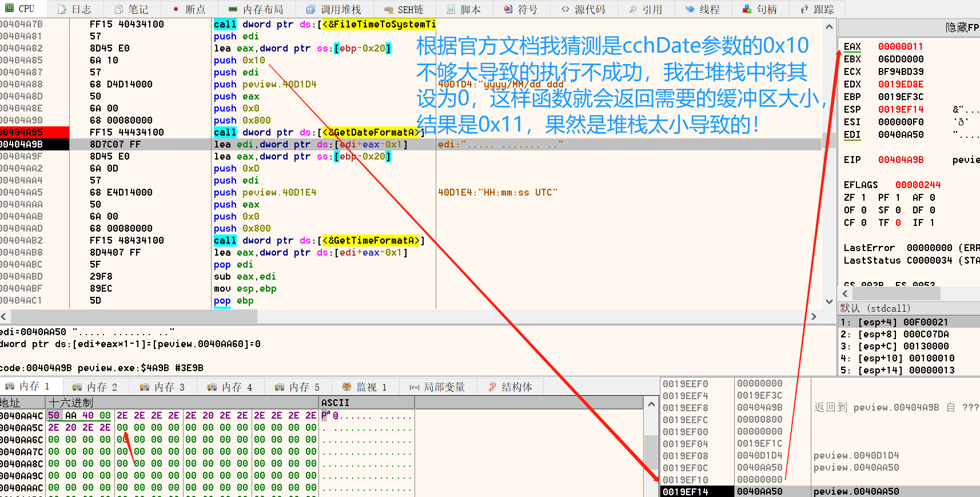Screen dimensions: 980x497
Task: Click memory dump scrollbar up arrow
Action: coord(651,404)
